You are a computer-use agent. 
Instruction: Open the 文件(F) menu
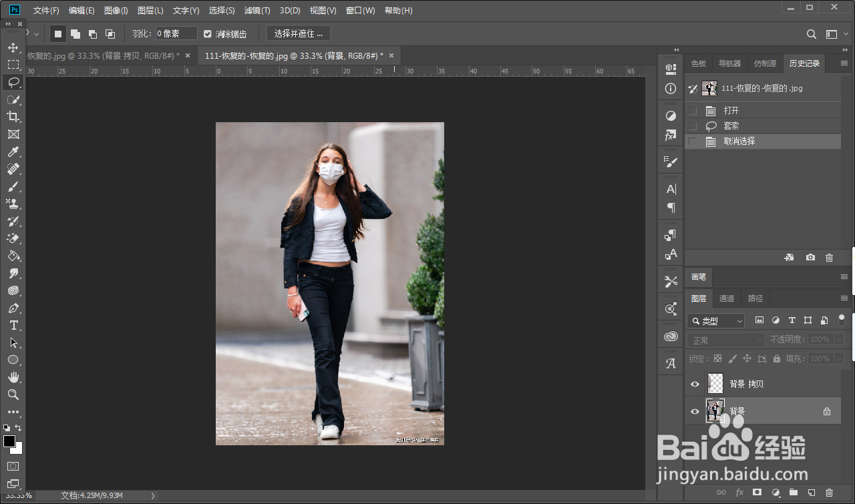pyautogui.click(x=46, y=11)
